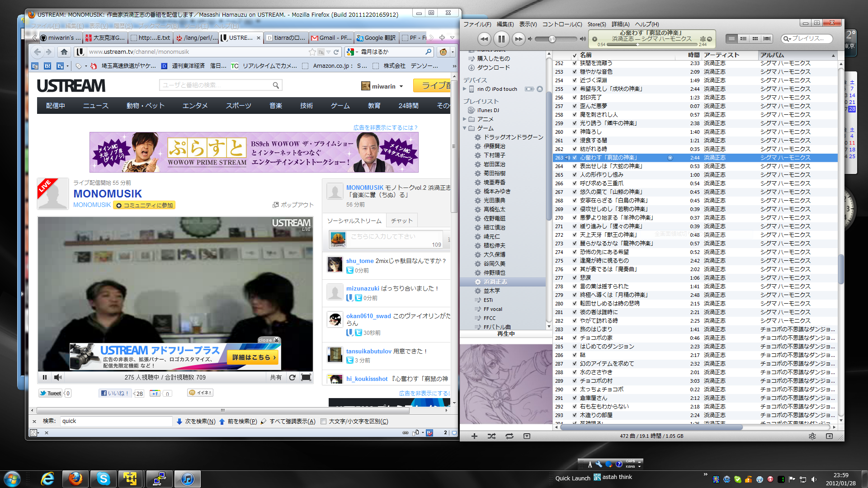This screenshot has height=488, width=868.
Task: Click the 詳細はこちら banner button
Action: coord(254,357)
